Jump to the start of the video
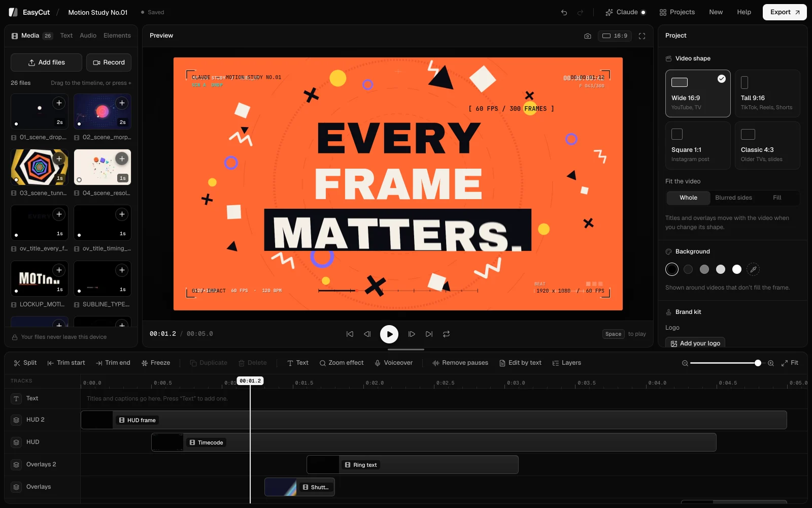Image resolution: width=812 pixels, height=508 pixels. 350,334
